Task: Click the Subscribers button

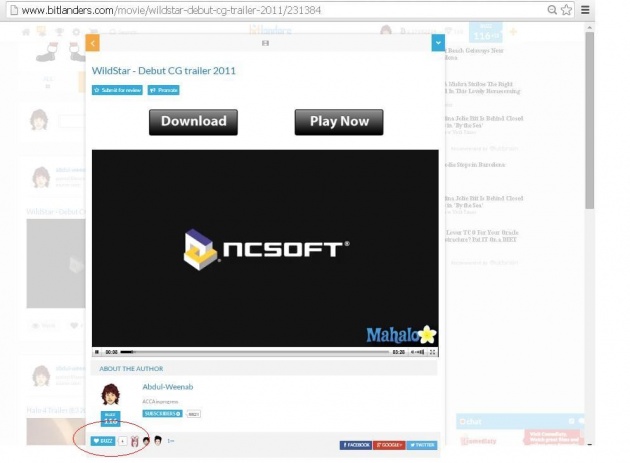Action: [162, 414]
